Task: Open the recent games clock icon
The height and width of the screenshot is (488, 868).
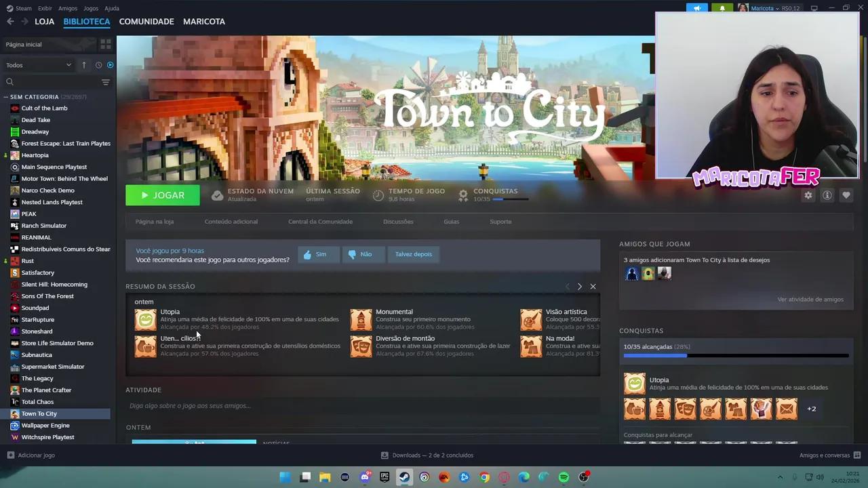Action: (99, 64)
